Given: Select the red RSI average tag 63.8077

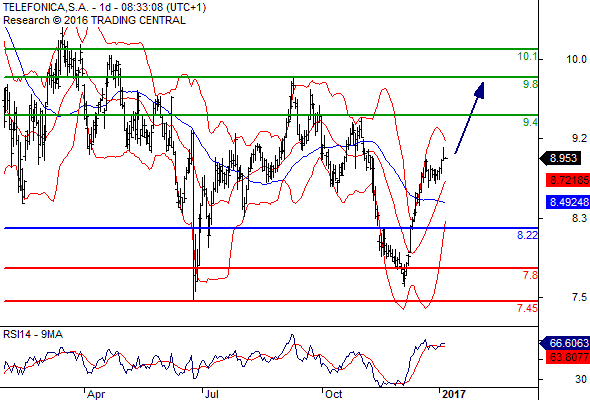Looking at the screenshot, I should [568, 357].
